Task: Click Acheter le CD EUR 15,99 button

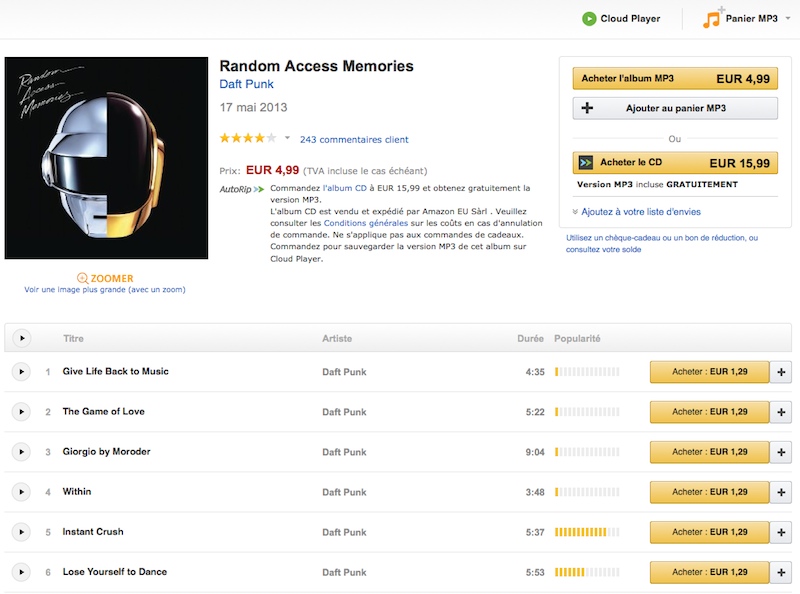Action: [x=675, y=163]
